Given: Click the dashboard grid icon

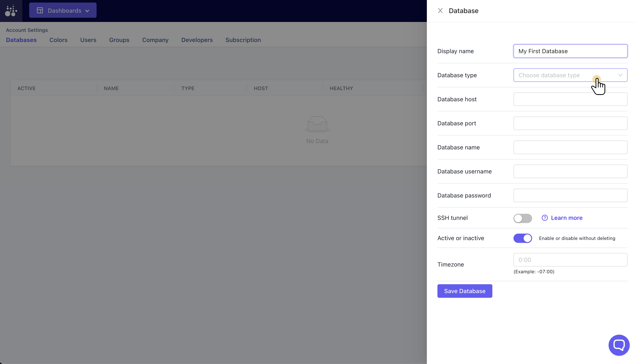Looking at the screenshot, I should pos(40,11).
